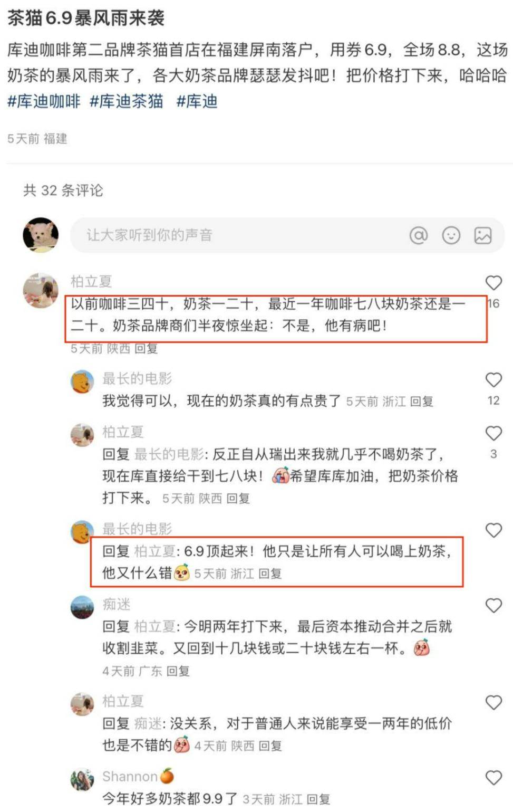Viewport: 513px width, 812px height.
Task: Tap heart on Shannon's comment
Action: coord(493,777)
